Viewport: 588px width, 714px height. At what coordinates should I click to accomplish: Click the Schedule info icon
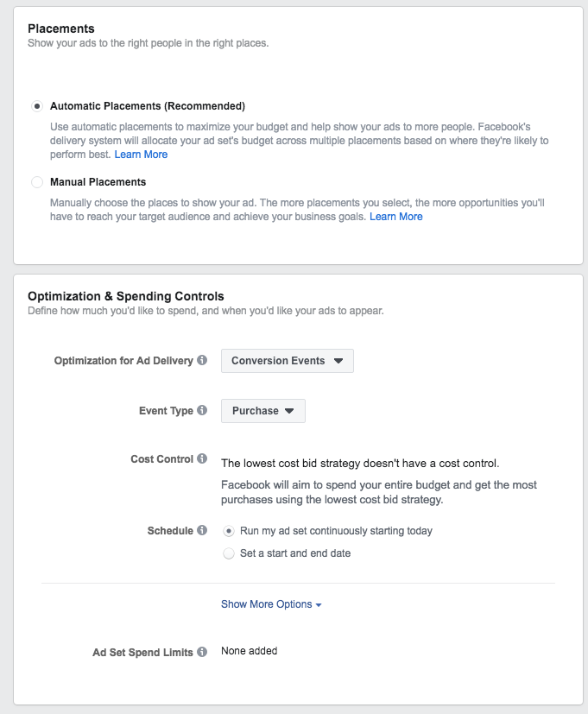(202, 530)
